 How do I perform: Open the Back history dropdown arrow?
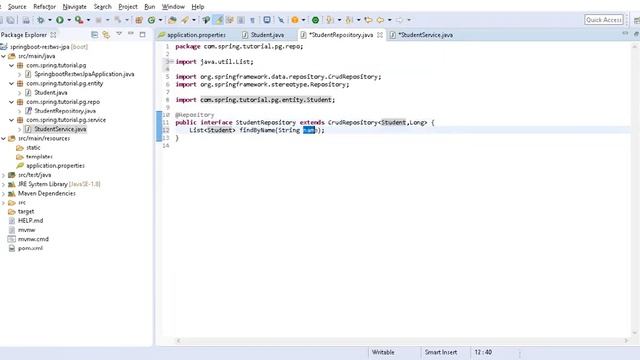pyautogui.click(x=389, y=20)
